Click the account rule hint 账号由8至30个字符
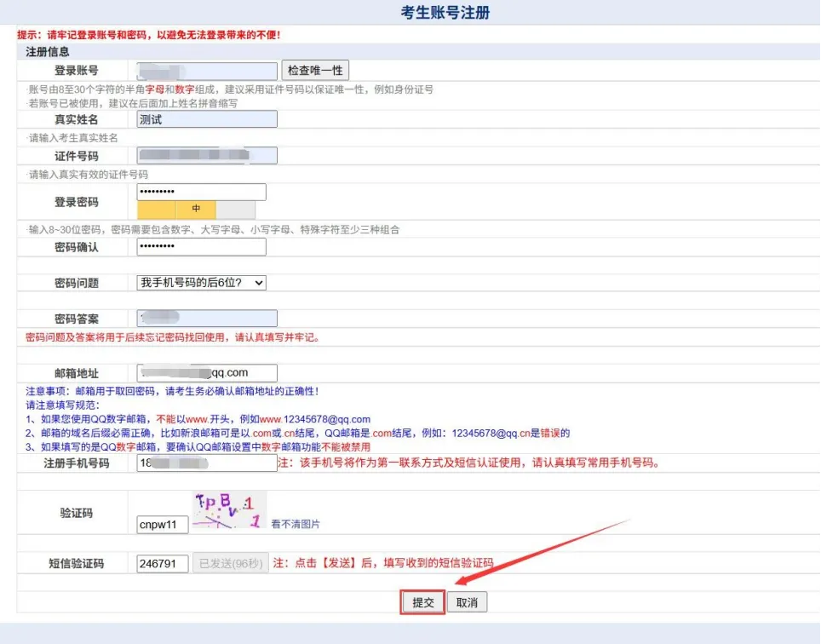 (231, 89)
